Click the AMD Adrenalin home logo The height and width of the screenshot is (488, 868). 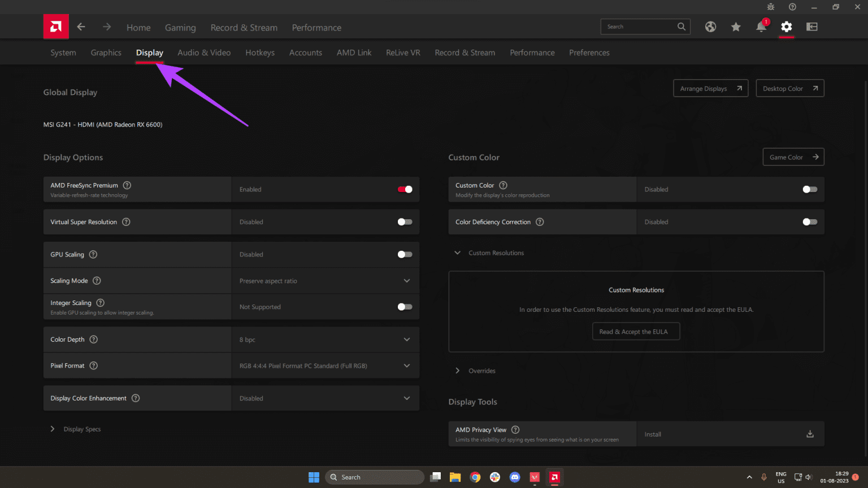coord(56,27)
